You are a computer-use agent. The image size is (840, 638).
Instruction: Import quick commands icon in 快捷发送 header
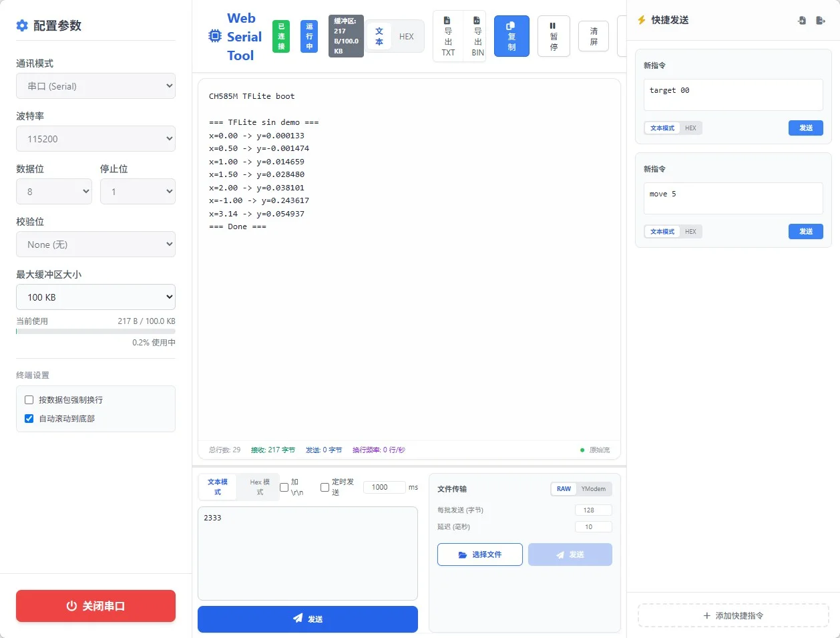[802, 21]
